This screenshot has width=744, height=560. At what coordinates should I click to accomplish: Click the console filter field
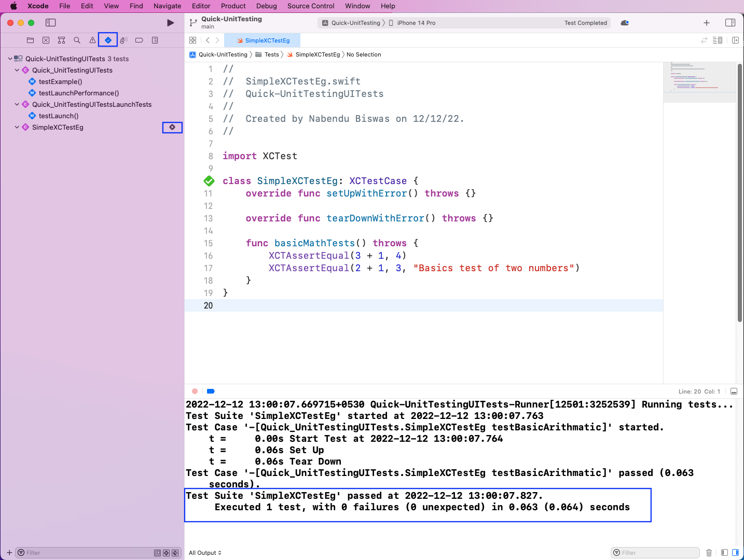pyautogui.click(x=655, y=553)
